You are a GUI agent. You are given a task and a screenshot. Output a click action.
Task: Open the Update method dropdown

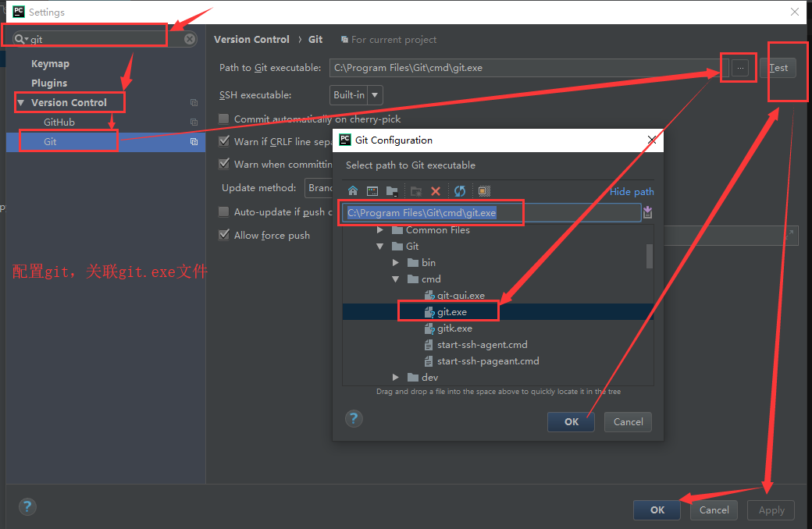click(x=319, y=188)
